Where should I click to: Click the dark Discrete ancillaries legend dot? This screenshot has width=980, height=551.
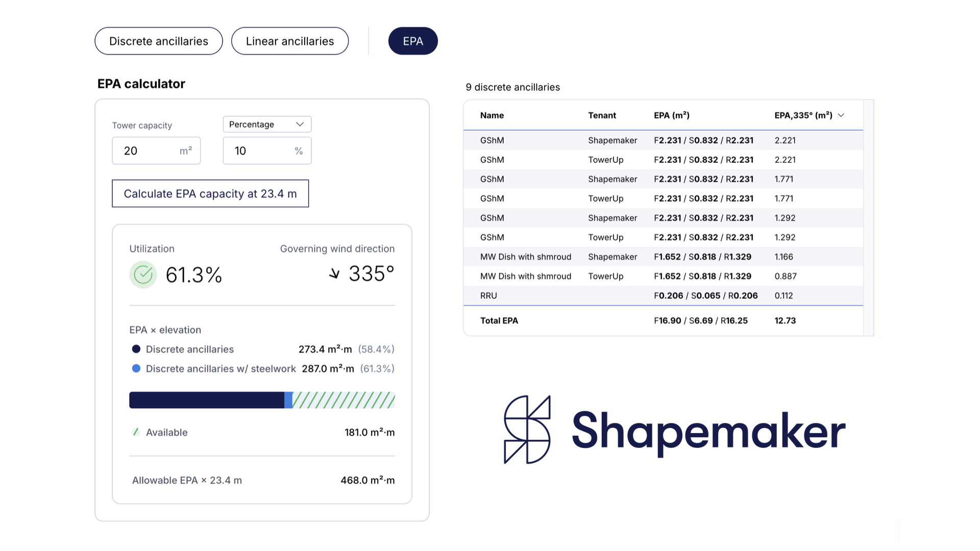tap(136, 349)
